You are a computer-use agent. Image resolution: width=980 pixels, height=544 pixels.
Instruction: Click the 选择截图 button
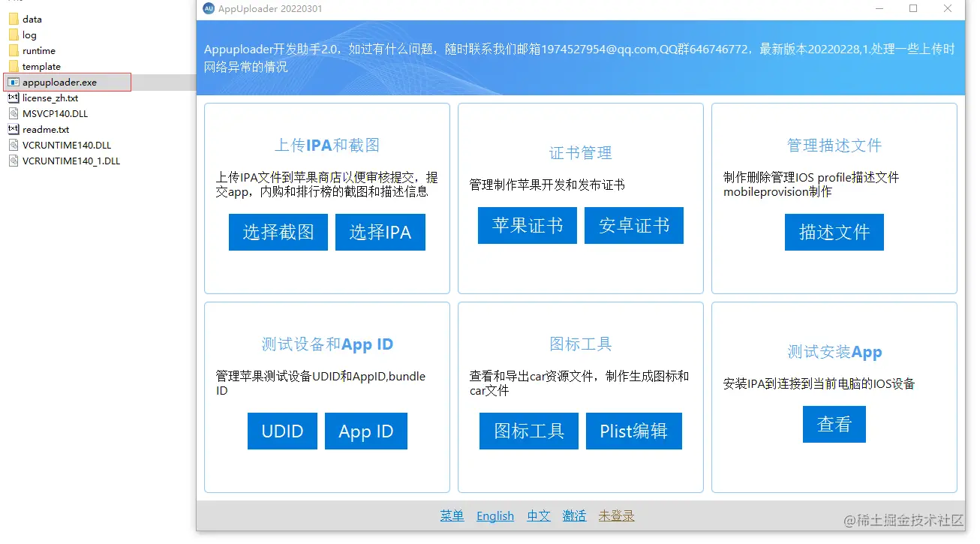tap(278, 232)
